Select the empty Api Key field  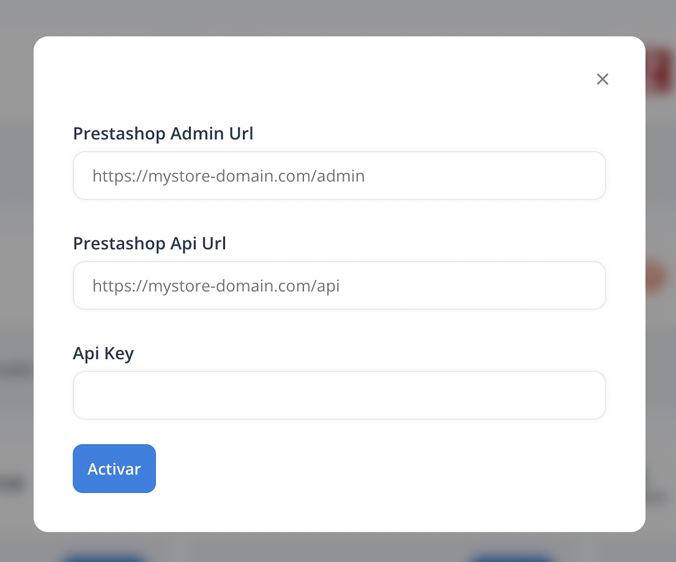pyautogui.click(x=339, y=395)
